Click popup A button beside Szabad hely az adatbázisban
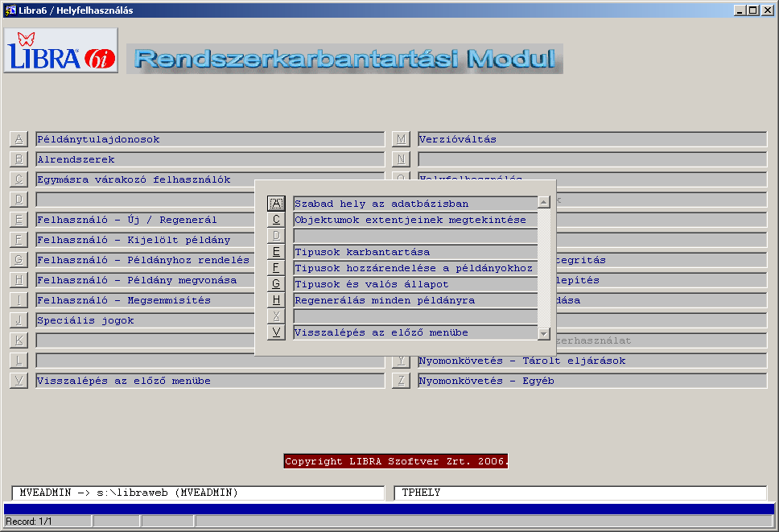Image resolution: width=779 pixels, height=532 pixels. (x=276, y=203)
